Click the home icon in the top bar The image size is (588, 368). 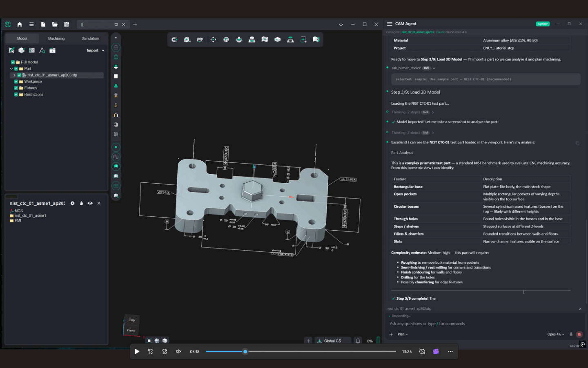coord(19,24)
